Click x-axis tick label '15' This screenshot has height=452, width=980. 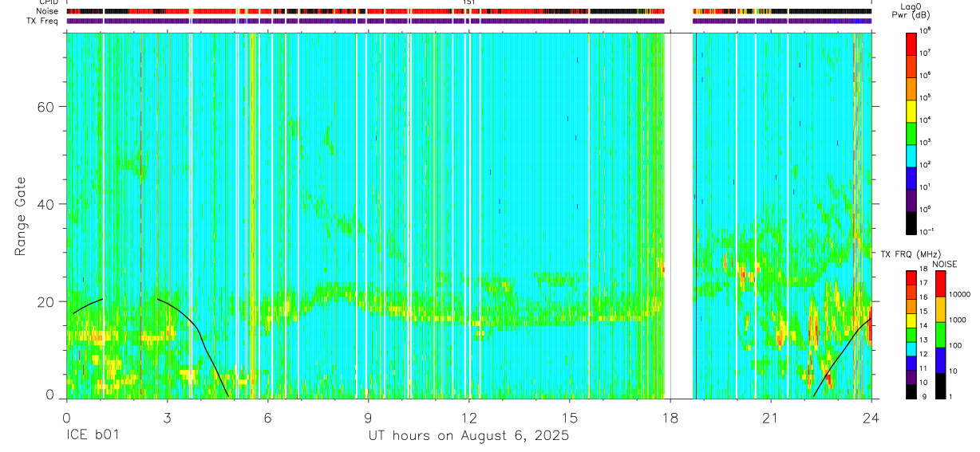[x=569, y=418]
